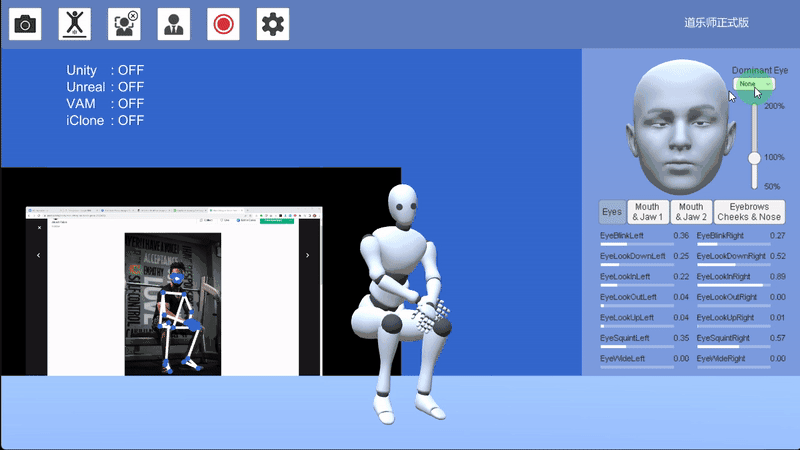Toggle the iClone OFF status text
Viewport: 800px width, 450px height.
point(105,120)
